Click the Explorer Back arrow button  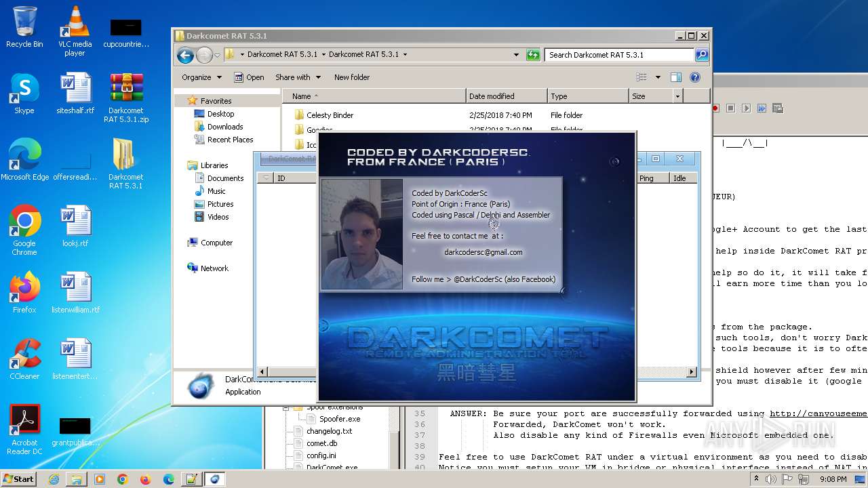pyautogui.click(x=185, y=55)
